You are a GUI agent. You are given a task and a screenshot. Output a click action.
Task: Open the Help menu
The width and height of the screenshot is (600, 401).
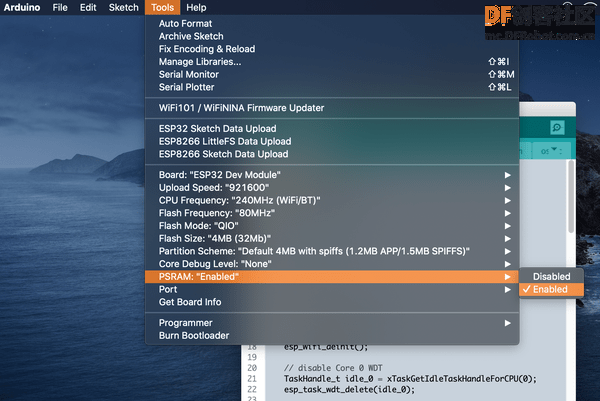coord(196,7)
